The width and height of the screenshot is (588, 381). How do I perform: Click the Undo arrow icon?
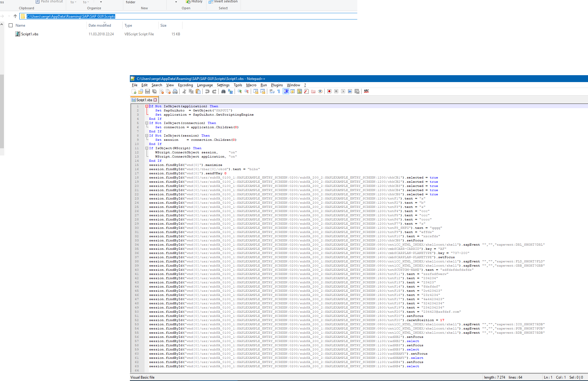click(x=207, y=91)
